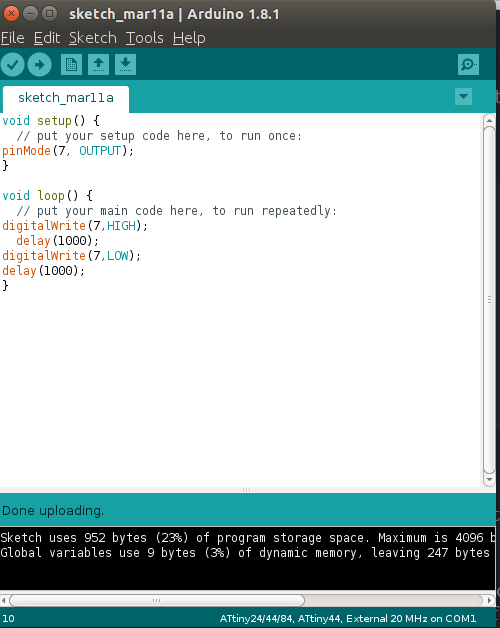Open a sketch with the Open icon
Image resolution: width=500 pixels, height=628 pixels.
[x=98, y=64]
